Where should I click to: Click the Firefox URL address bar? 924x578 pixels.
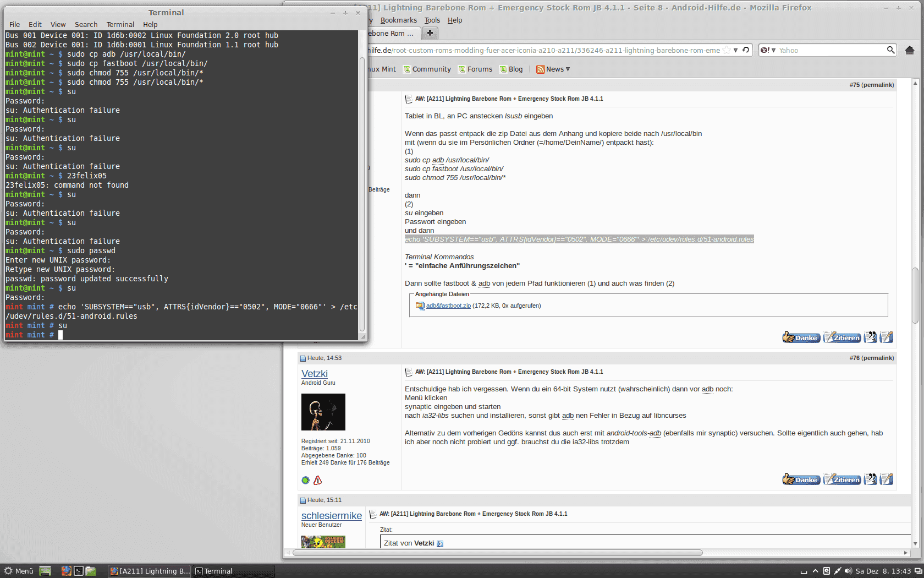[544, 50]
